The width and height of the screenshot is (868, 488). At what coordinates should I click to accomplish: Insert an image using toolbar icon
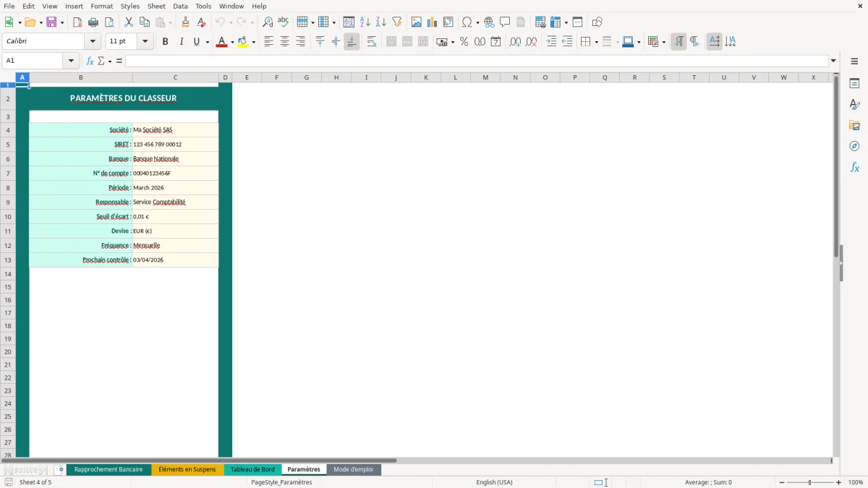(x=417, y=22)
